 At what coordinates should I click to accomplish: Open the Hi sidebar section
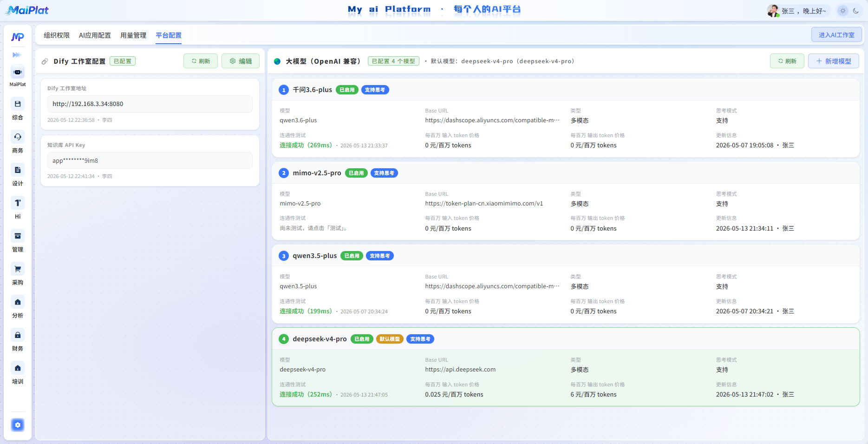pos(18,208)
